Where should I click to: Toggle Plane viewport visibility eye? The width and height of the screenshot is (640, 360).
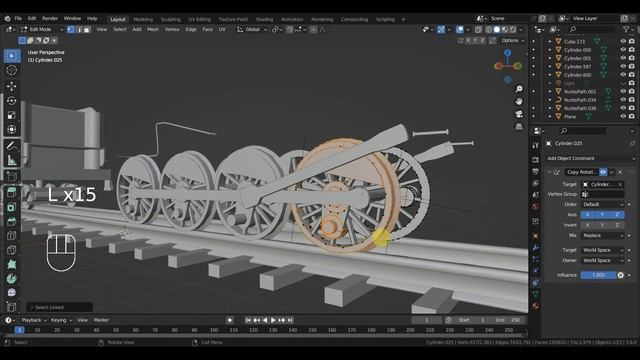(623, 116)
